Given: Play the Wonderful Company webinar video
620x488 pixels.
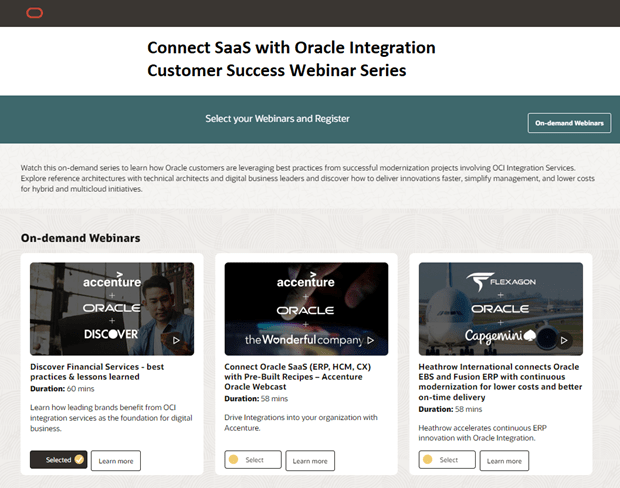Looking at the screenshot, I should (372, 340).
